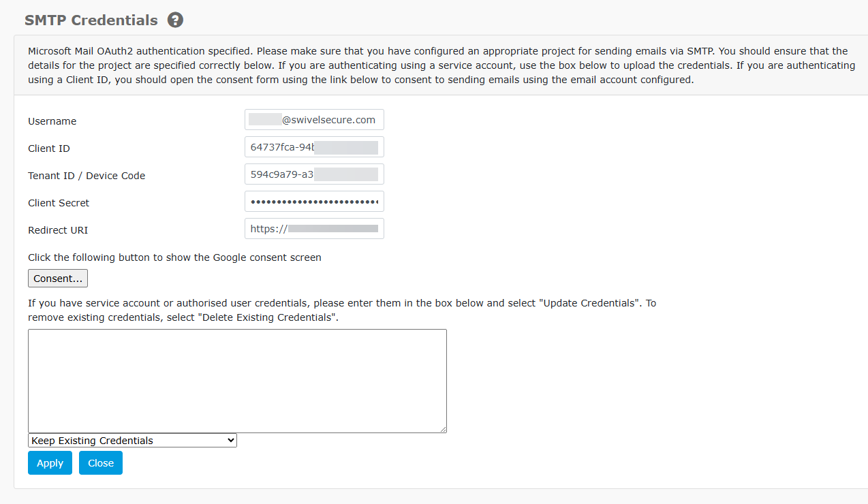
Task: Click the Client ID field
Action: point(313,146)
